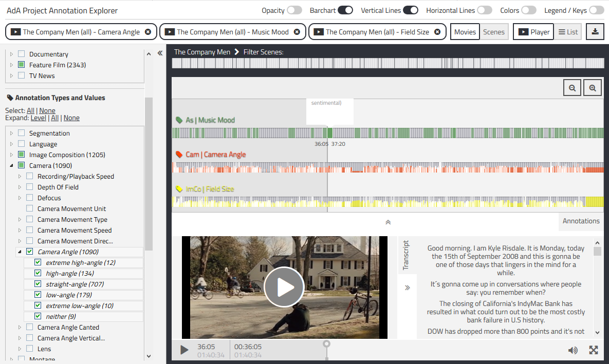Enable the Opacity switch

[x=294, y=10]
